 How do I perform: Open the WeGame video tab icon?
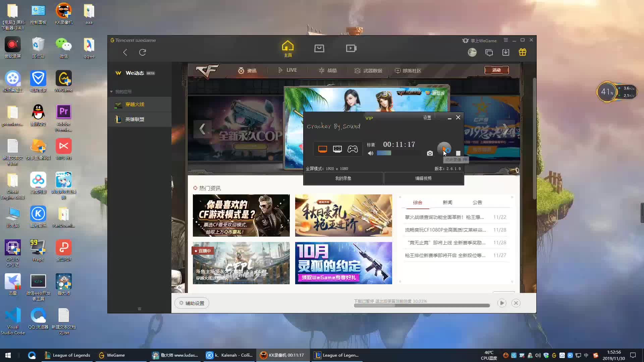tap(351, 48)
